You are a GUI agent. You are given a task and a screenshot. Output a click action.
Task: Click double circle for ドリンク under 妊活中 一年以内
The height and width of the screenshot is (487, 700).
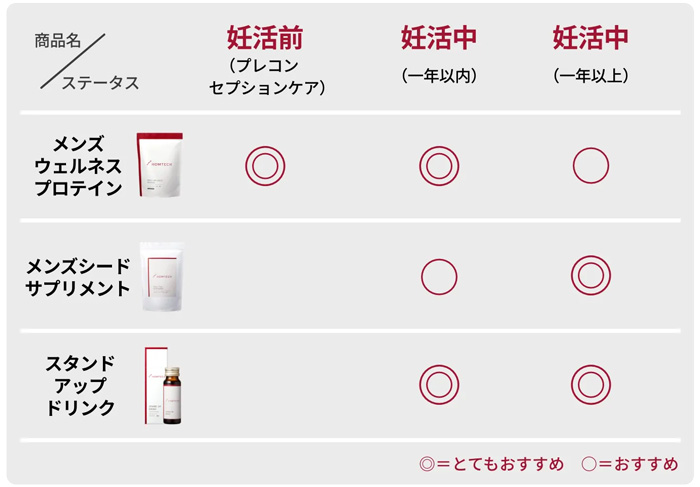point(438,384)
